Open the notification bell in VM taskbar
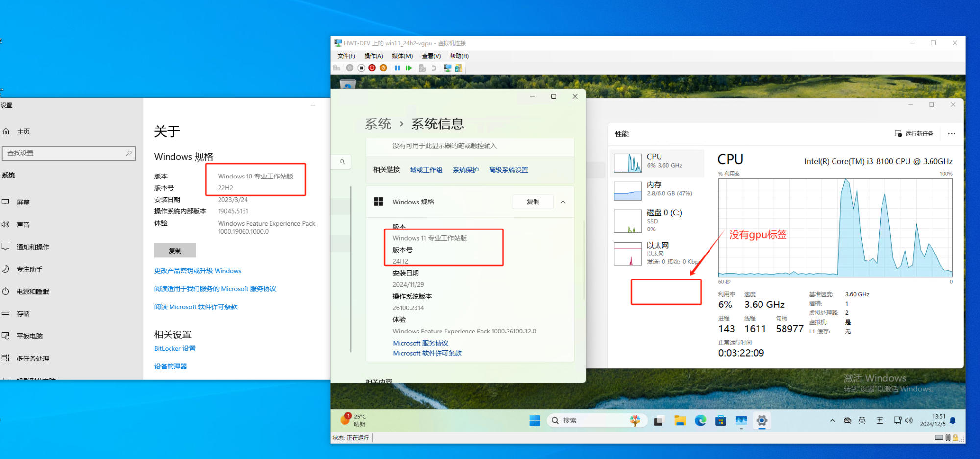980x459 pixels. coord(953,420)
